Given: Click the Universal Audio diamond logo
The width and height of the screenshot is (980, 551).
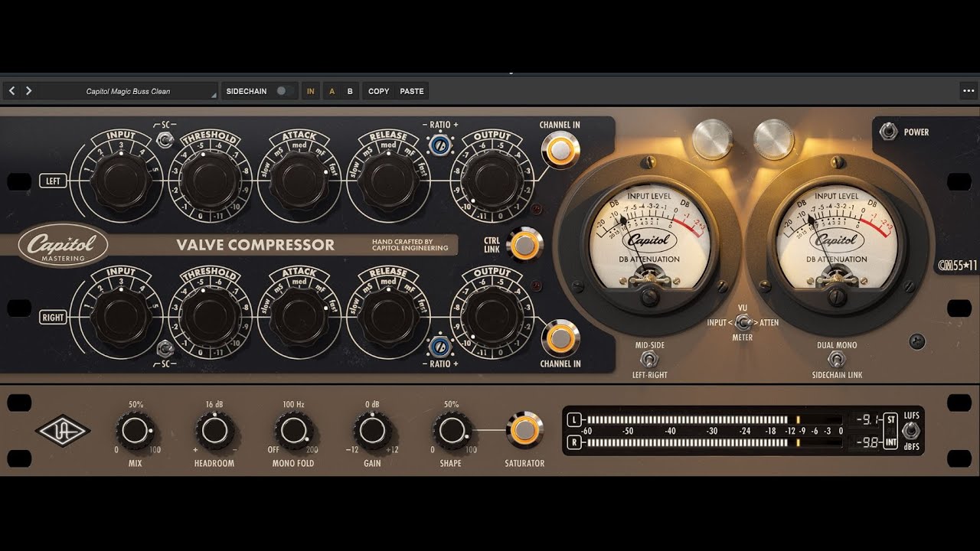Looking at the screenshot, I should [63, 432].
